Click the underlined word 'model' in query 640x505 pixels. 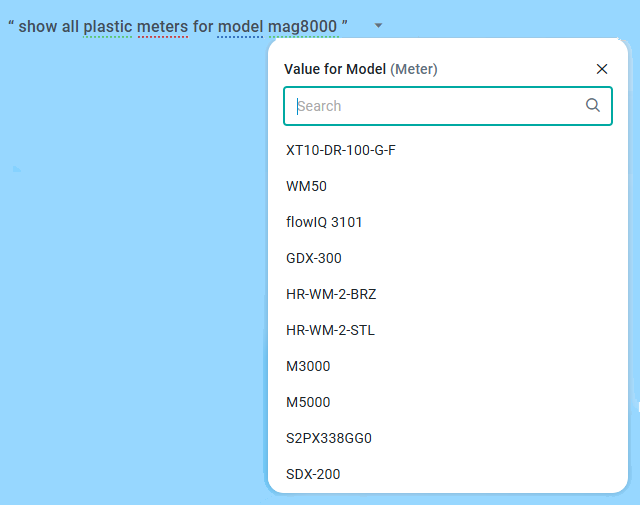coord(241,26)
